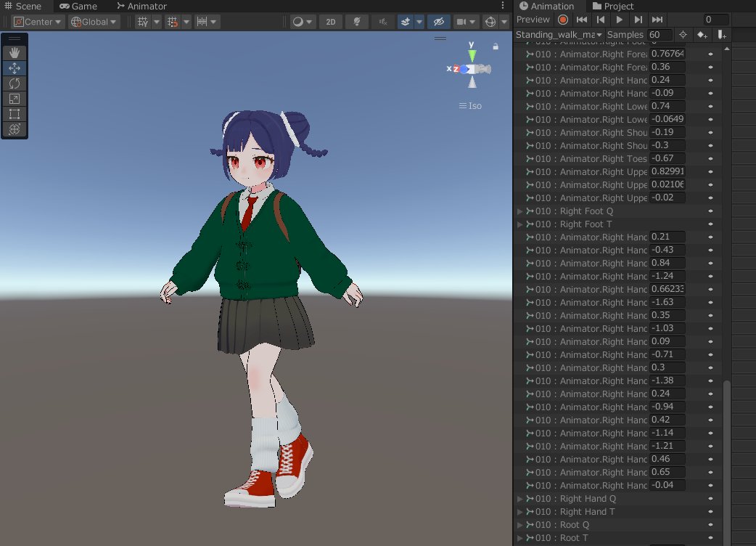Image resolution: width=756 pixels, height=546 pixels.
Task: Select the Rect tool
Action: [15, 114]
